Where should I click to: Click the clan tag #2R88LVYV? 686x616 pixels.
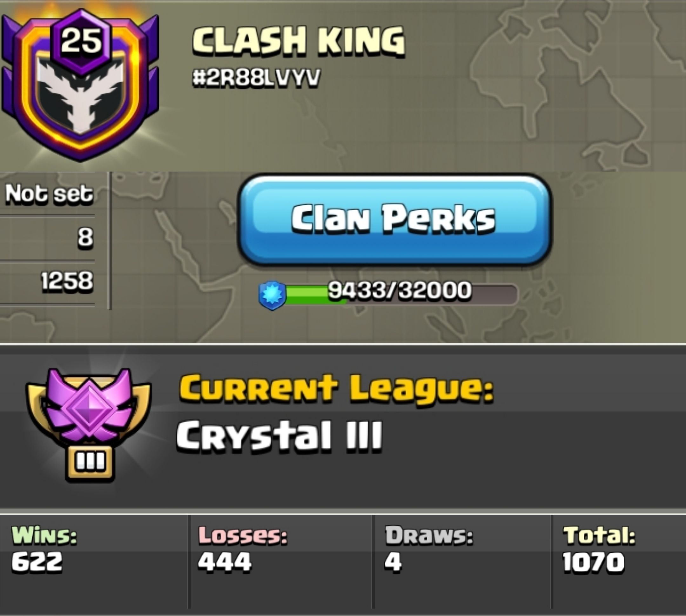(256, 78)
